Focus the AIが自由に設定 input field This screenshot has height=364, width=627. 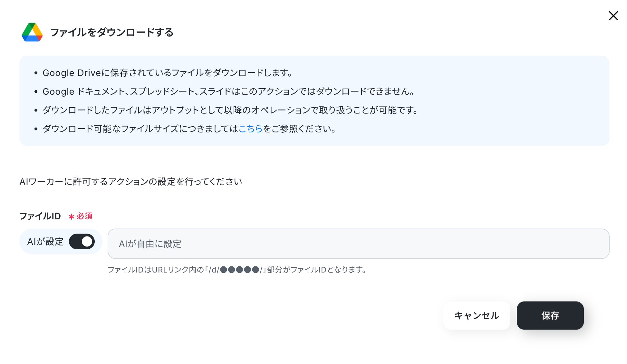(x=358, y=244)
